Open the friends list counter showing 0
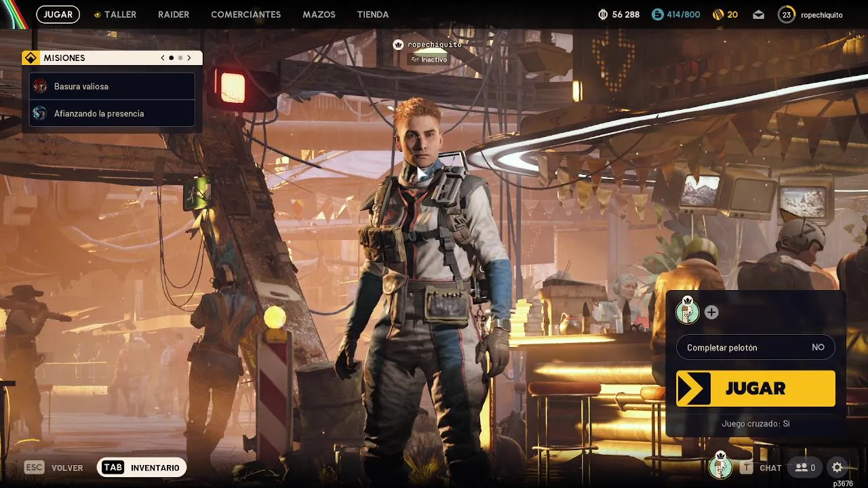The image size is (868, 488). (x=805, y=468)
